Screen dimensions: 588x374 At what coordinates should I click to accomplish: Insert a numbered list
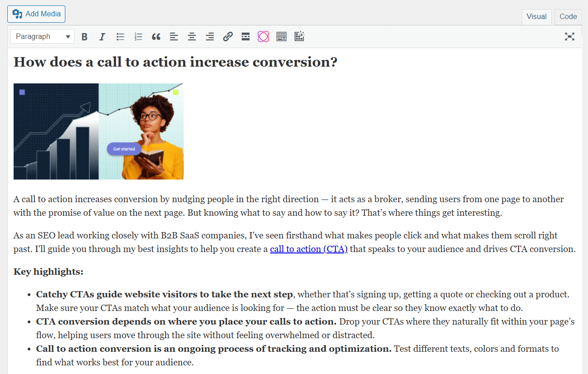138,37
